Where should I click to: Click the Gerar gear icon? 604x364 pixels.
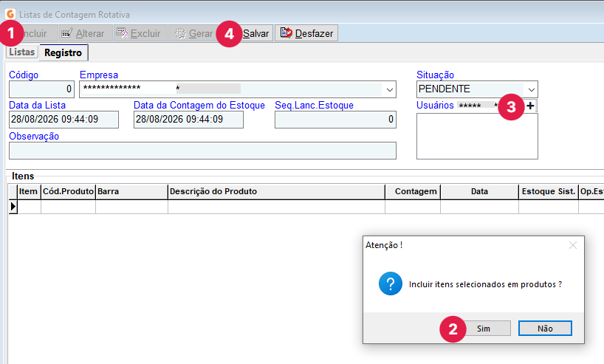(180, 33)
